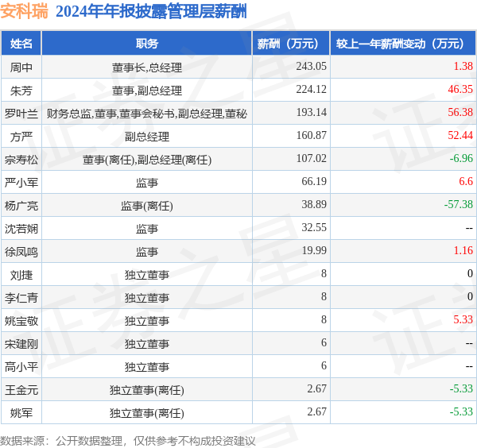
Task: Click the 姓名 column header
Action: 21,44
